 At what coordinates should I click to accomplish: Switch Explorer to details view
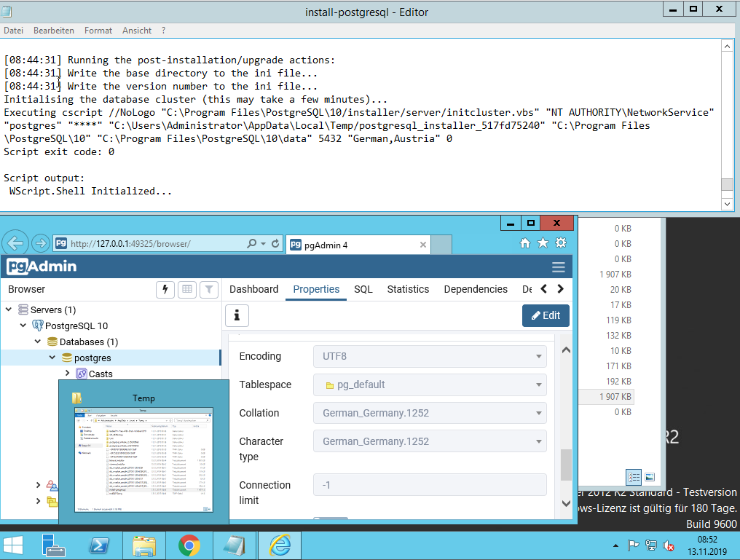[634, 477]
